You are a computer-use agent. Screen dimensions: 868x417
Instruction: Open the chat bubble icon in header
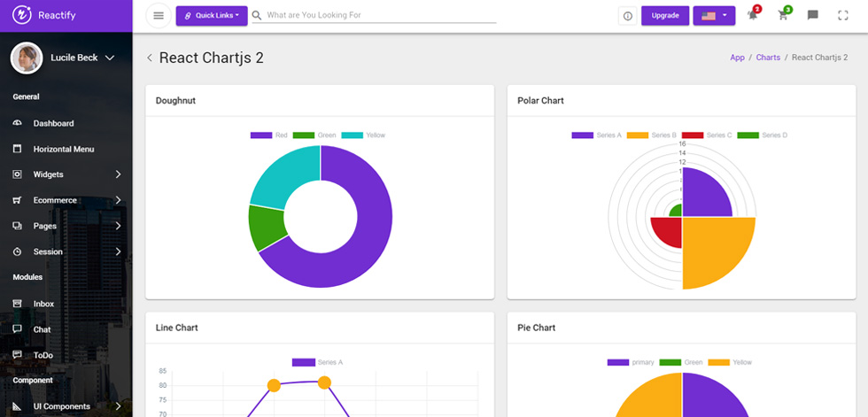(813, 15)
